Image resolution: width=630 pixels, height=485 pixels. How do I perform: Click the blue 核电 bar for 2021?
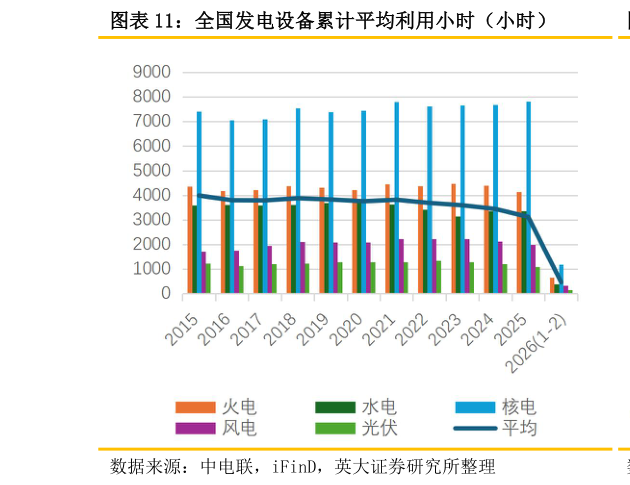point(396,197)
